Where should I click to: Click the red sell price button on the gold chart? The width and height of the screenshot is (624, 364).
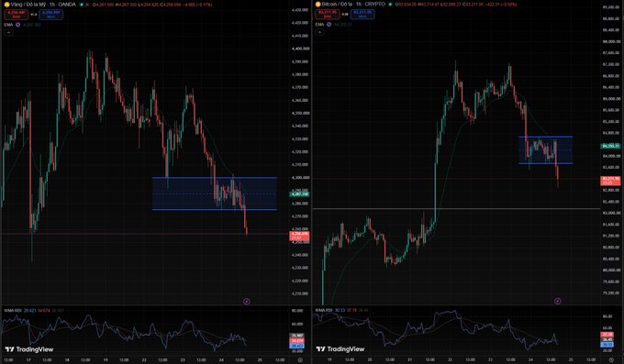click(17, 15)
